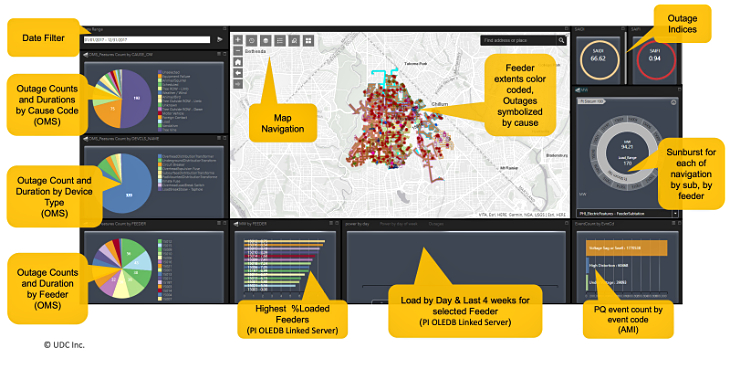
Task: Select the purple 190 slice in cause pie
Action: point(136,99)
